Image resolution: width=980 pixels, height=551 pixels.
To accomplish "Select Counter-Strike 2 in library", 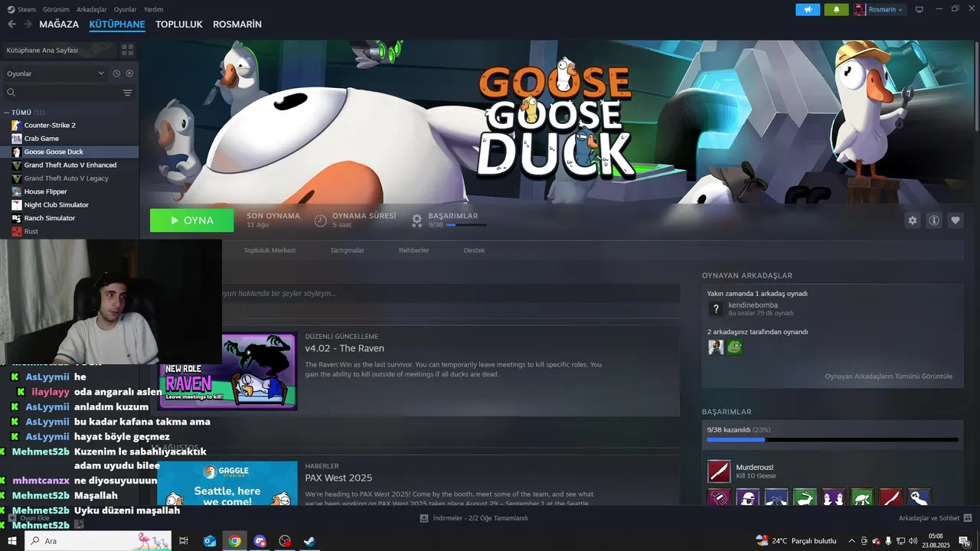I will pyautogui.click(x=50, y=125).
